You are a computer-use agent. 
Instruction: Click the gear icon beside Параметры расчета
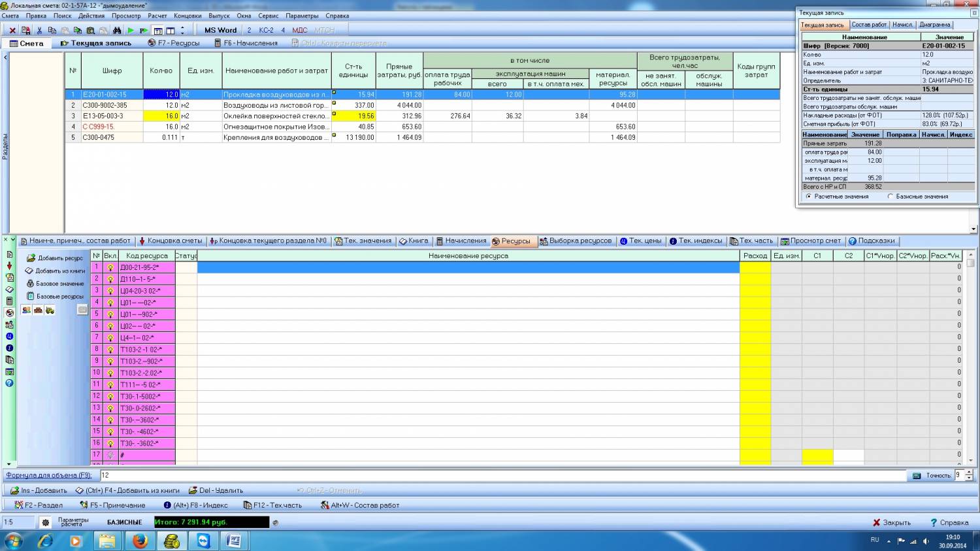[x=45, y=522]
